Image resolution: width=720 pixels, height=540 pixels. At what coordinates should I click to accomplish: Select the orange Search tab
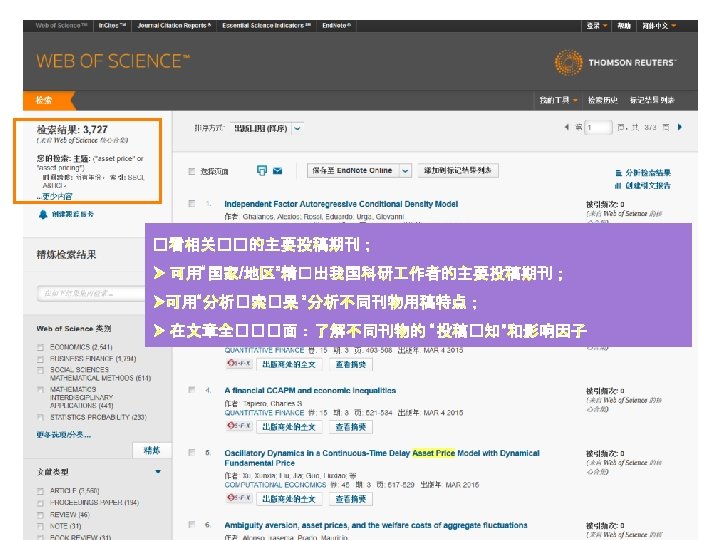[48, 100]
